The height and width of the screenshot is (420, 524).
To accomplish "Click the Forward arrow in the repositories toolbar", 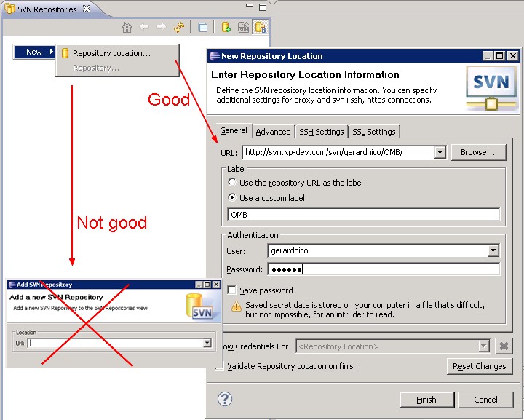I will [161, 28].
